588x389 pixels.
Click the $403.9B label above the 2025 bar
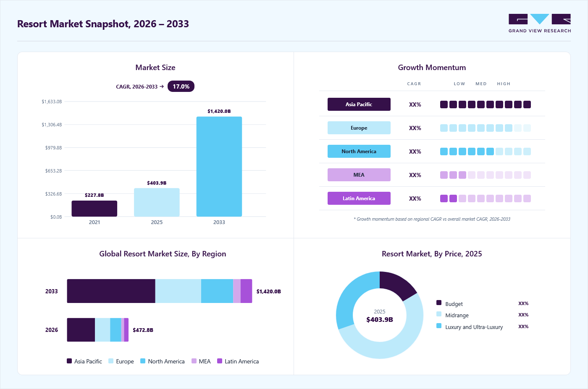pyautogui.click(x=157, y=183)
